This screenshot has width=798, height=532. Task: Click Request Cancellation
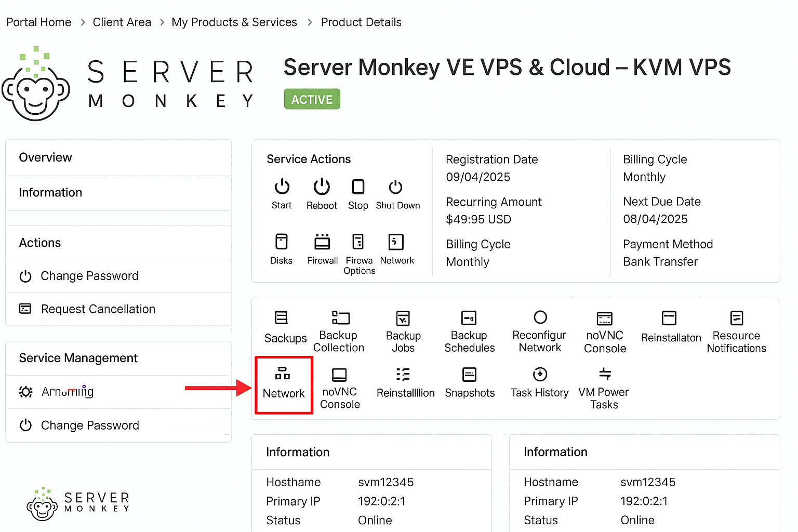[x=118, y=309]
